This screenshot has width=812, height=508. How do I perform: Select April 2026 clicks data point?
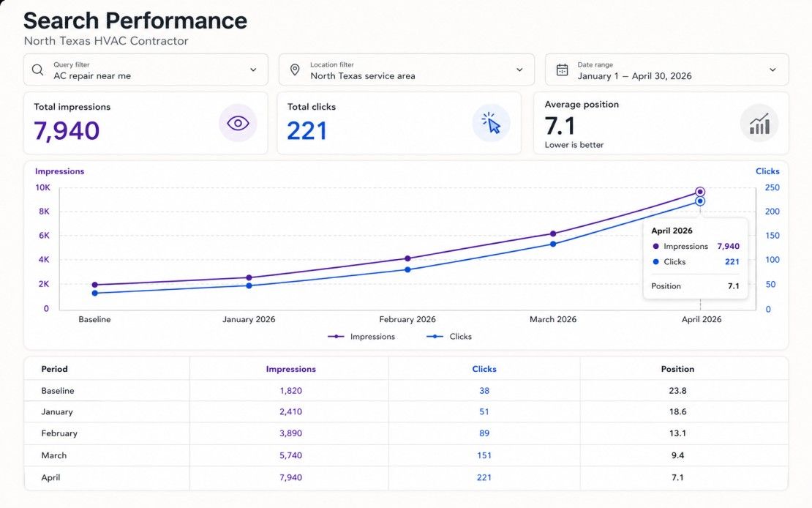tap(700, 201)
